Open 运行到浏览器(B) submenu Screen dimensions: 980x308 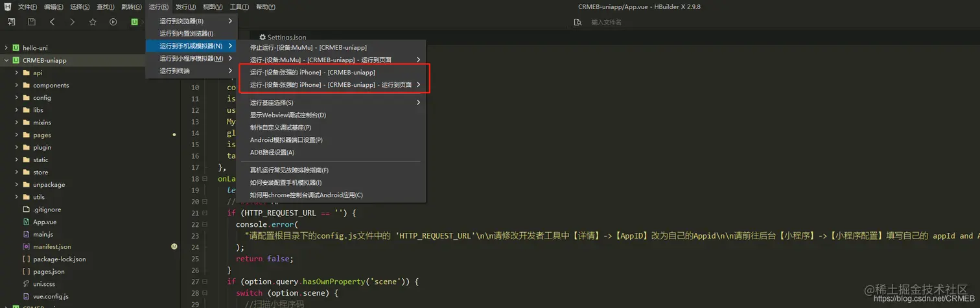[x=191, y=21]
